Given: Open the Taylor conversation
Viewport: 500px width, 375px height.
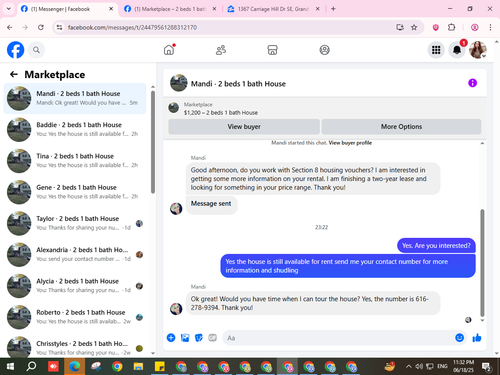Looking at the screenshot, I should tap(75, 223).
